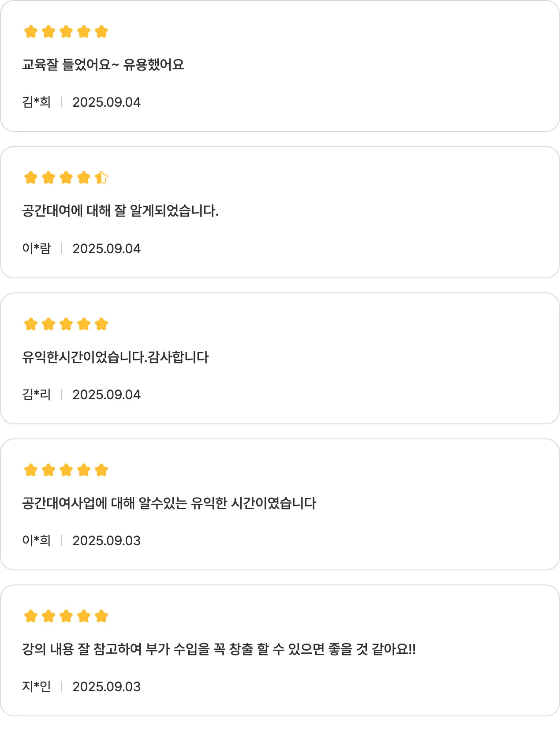This screenshot has width=560, height=738.
Task: Click reviewer name 이*람
Action: 37,248
